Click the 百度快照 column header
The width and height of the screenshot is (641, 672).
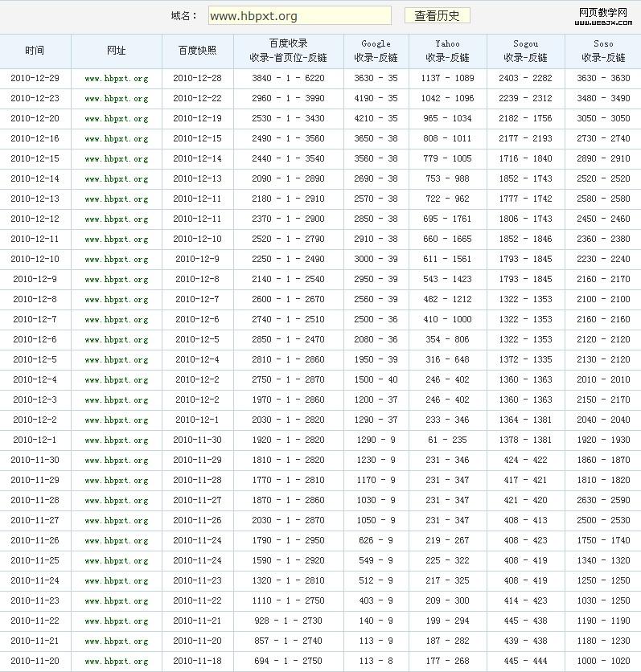197,51
